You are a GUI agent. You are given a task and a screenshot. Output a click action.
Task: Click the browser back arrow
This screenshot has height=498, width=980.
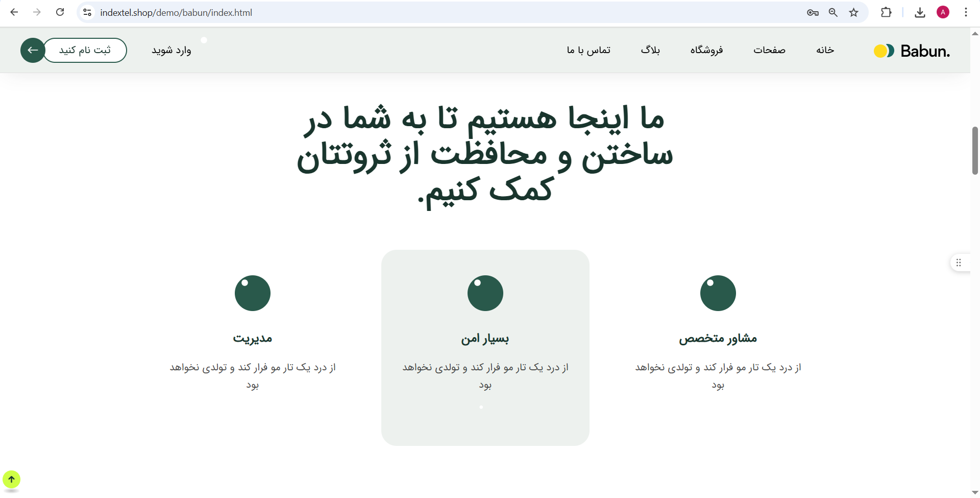14,12
